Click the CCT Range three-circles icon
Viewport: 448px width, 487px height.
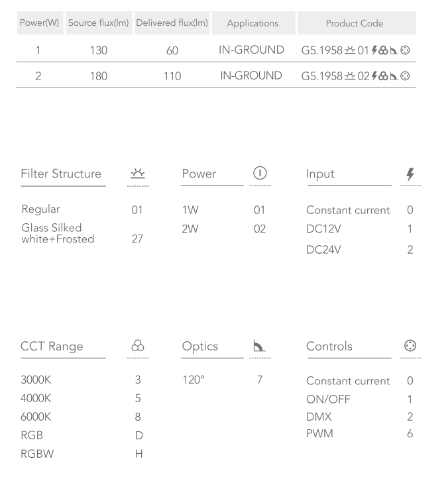(x=138, y=345)
